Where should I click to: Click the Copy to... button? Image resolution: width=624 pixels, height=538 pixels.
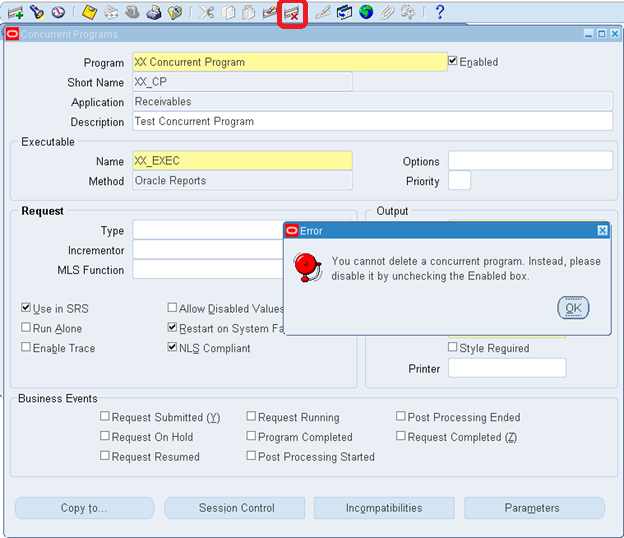click(x=84, y=508)
